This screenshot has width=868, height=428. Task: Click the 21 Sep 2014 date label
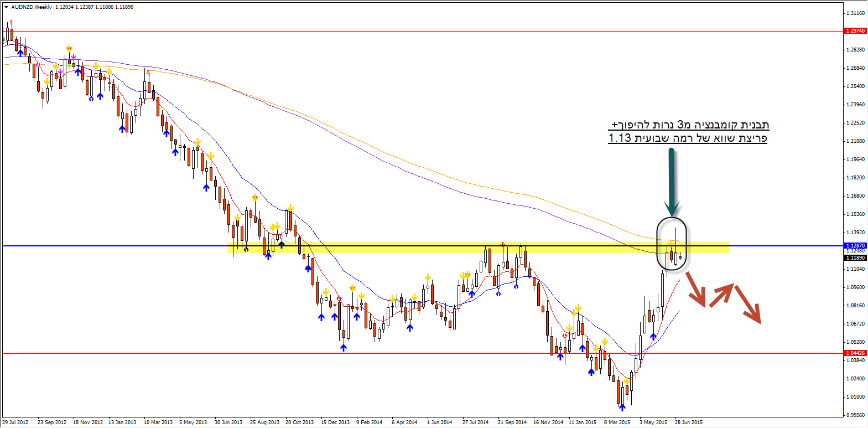(x=512, y=422)
